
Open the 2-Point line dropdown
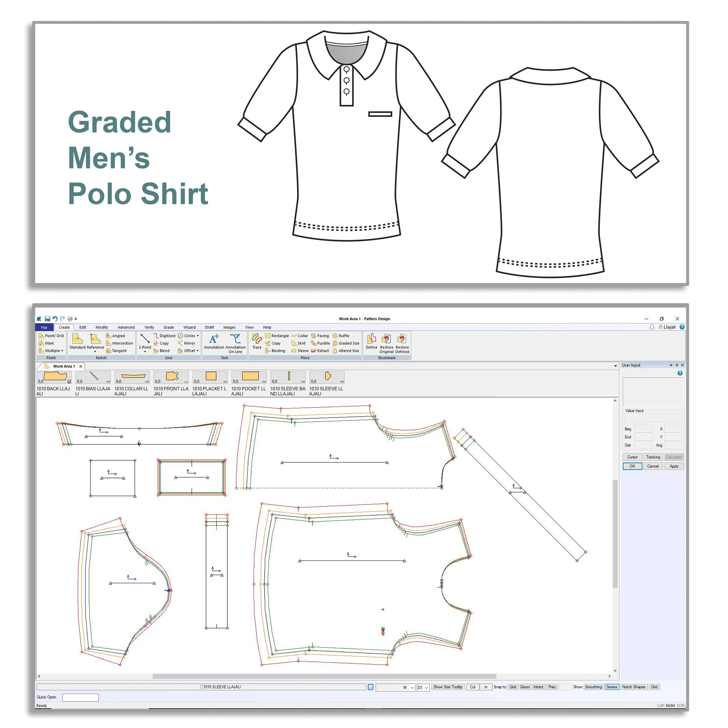(x=145, y=352)
